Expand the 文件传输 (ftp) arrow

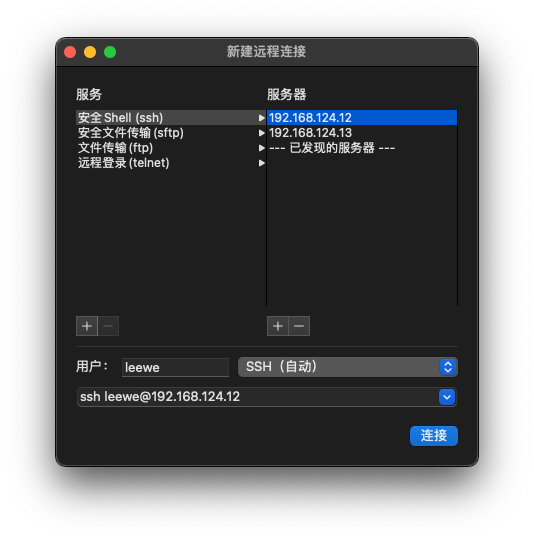(261, 148)
